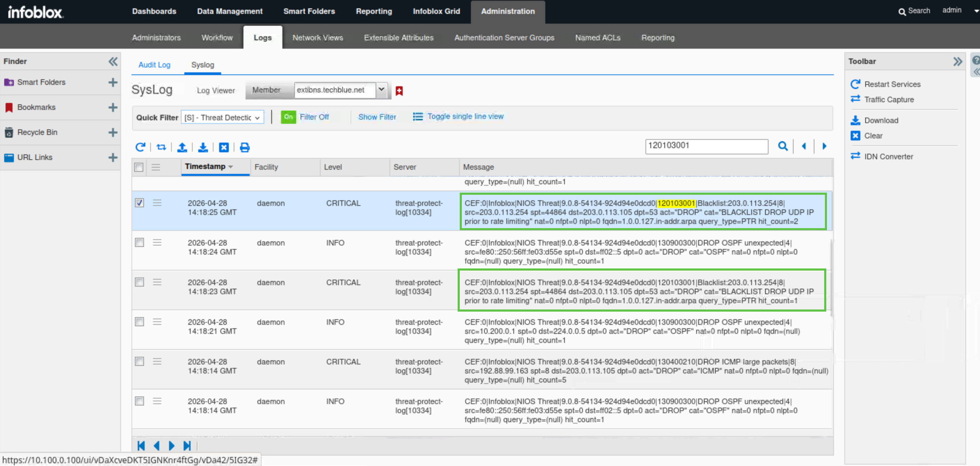Open the column header action menu icon
This screenshot has width=980, height=466.
coord(155,167)
